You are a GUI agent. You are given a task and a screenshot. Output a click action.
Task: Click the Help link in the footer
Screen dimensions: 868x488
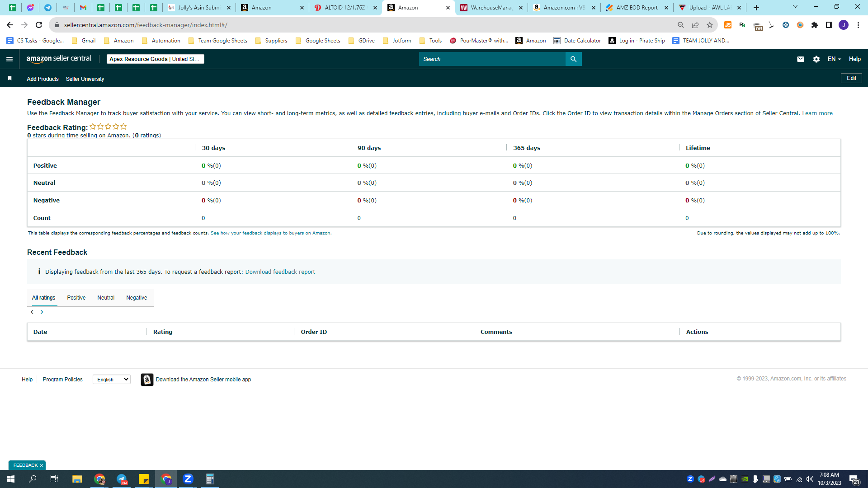click(x=27, y=380)
